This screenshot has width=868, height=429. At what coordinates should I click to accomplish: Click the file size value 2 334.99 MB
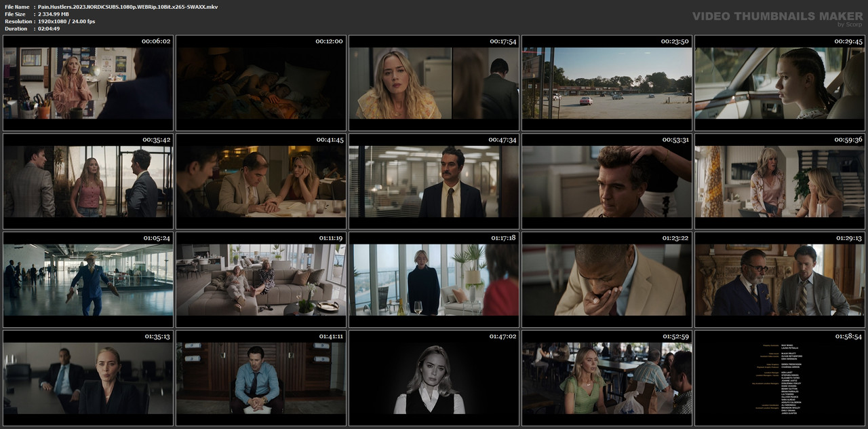54,14
